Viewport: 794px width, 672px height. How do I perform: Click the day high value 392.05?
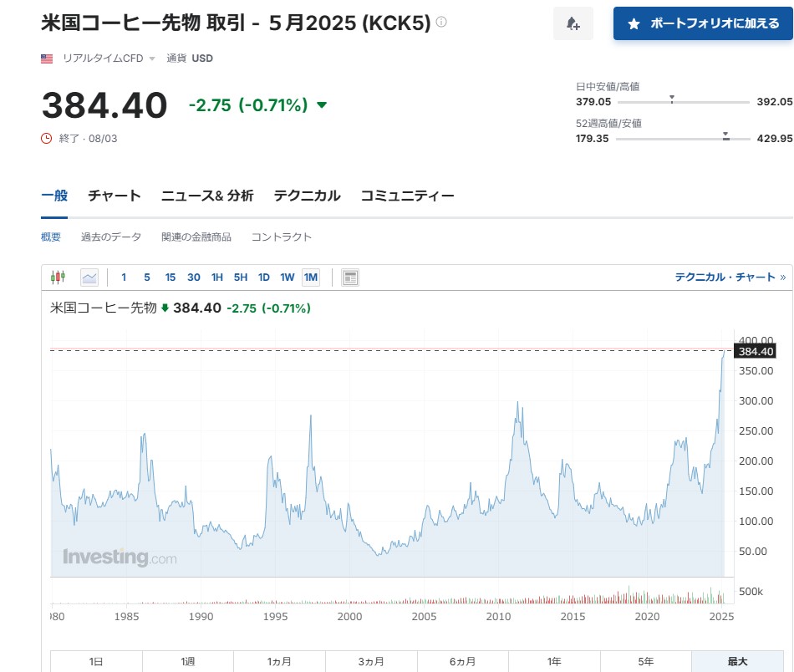coord(775,101)
